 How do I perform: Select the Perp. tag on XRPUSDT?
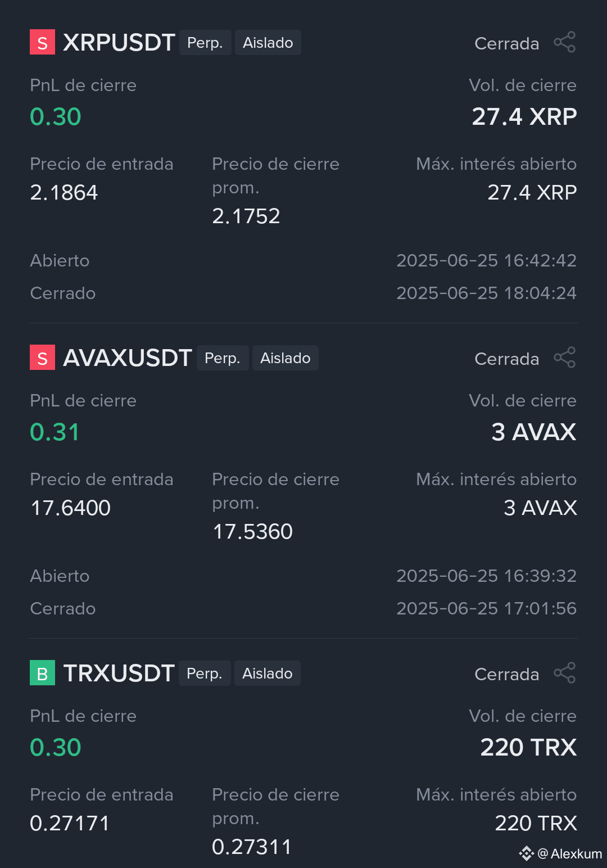click(205, 43)
